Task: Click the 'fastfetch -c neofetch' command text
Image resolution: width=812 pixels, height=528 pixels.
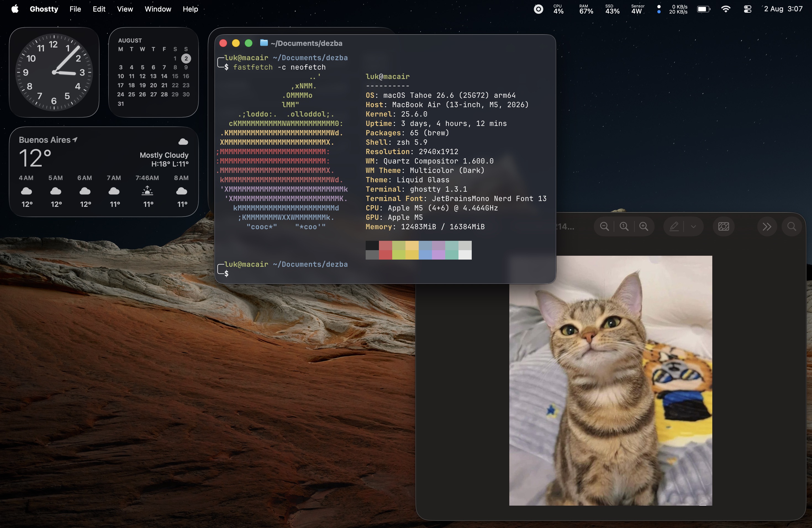Action: click(x=279, y=67)
